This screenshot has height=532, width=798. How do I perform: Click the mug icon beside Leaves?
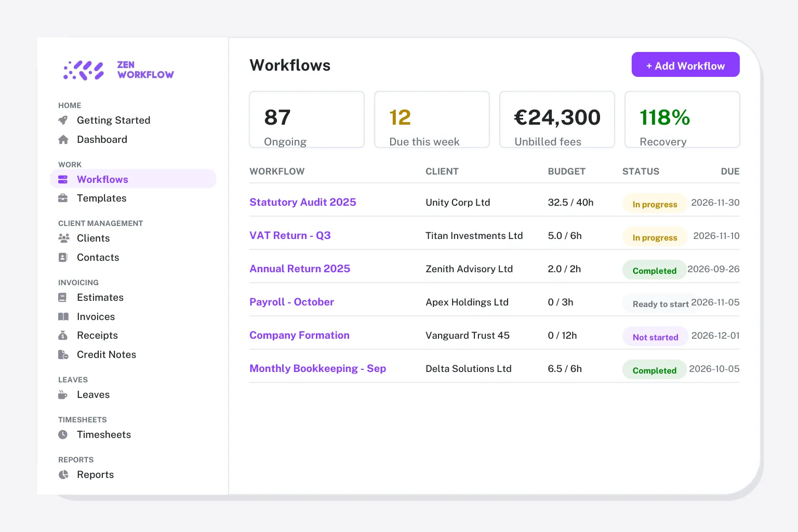(x=63, y=395)
